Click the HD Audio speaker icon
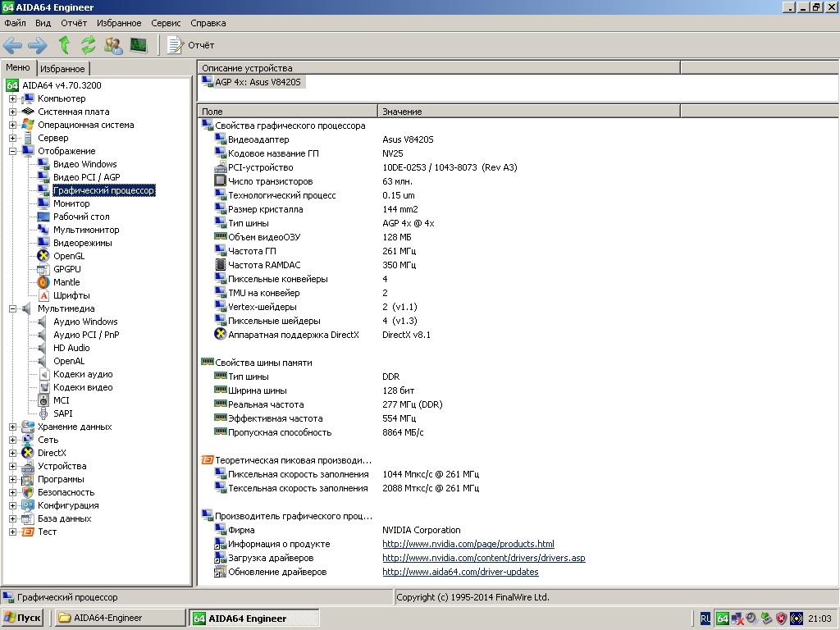840x630 pixels. pyautogui.click(x=43, y=348)
